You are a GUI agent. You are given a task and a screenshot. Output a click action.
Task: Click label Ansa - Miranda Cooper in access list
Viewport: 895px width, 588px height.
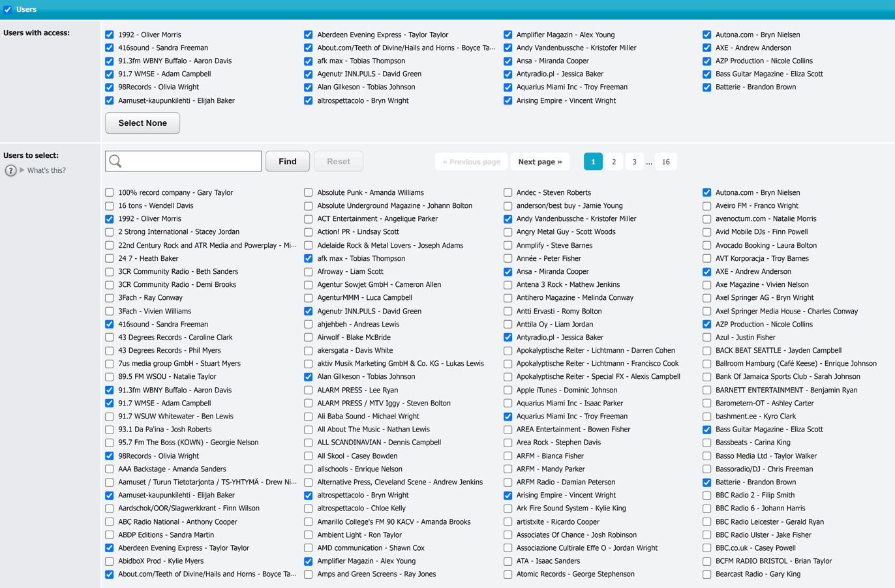click(553, 61)
